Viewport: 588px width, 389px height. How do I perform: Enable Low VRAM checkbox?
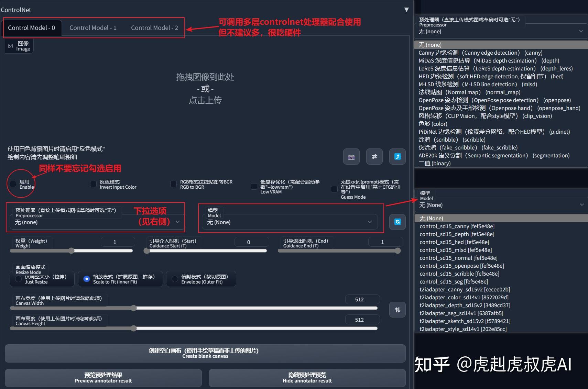(254, 187)
